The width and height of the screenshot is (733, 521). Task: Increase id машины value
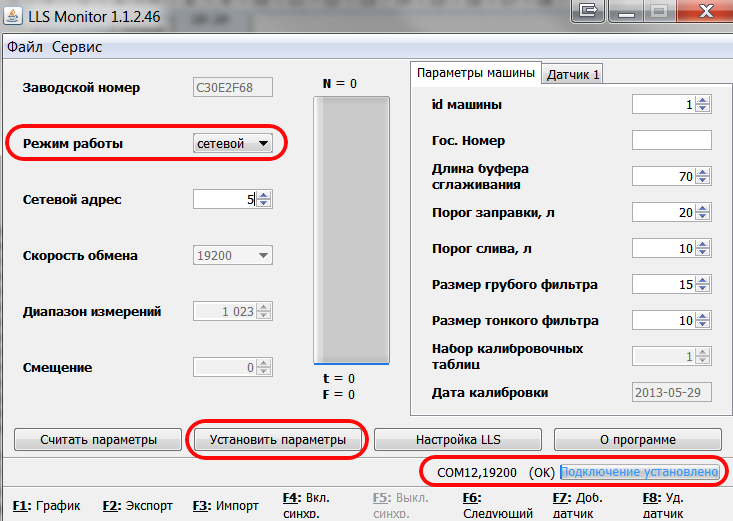[703, 100]
